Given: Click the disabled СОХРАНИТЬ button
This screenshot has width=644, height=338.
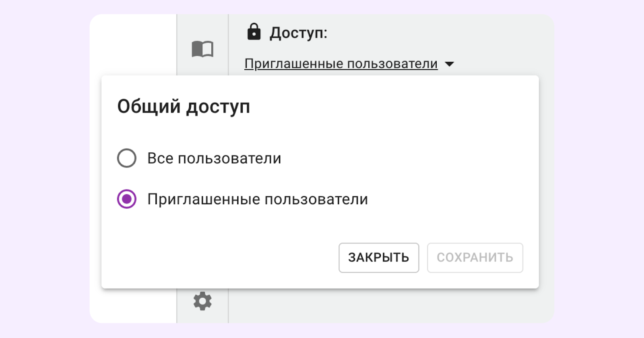Looking at the screenshot, I should click(475, 258).
